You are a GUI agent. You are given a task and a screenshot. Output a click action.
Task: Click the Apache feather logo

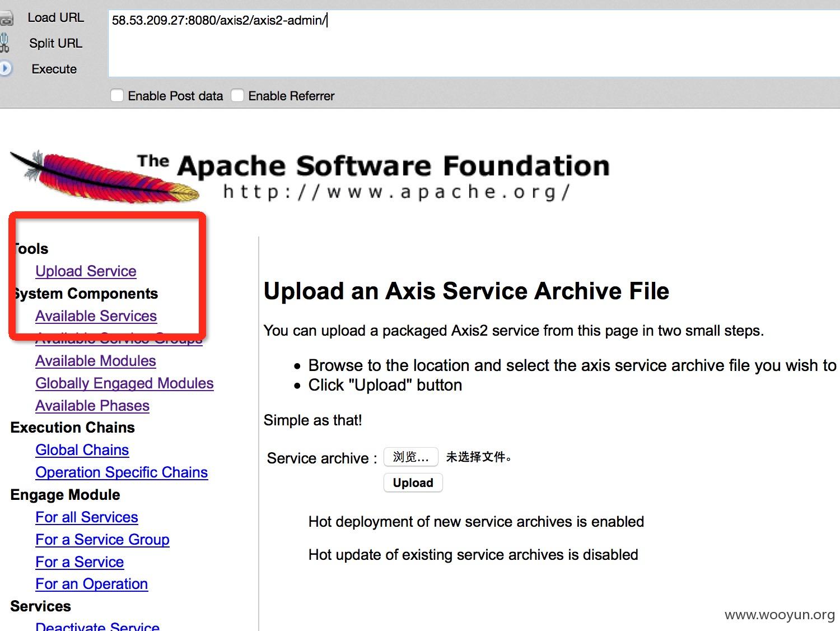[x=105, y=176]
